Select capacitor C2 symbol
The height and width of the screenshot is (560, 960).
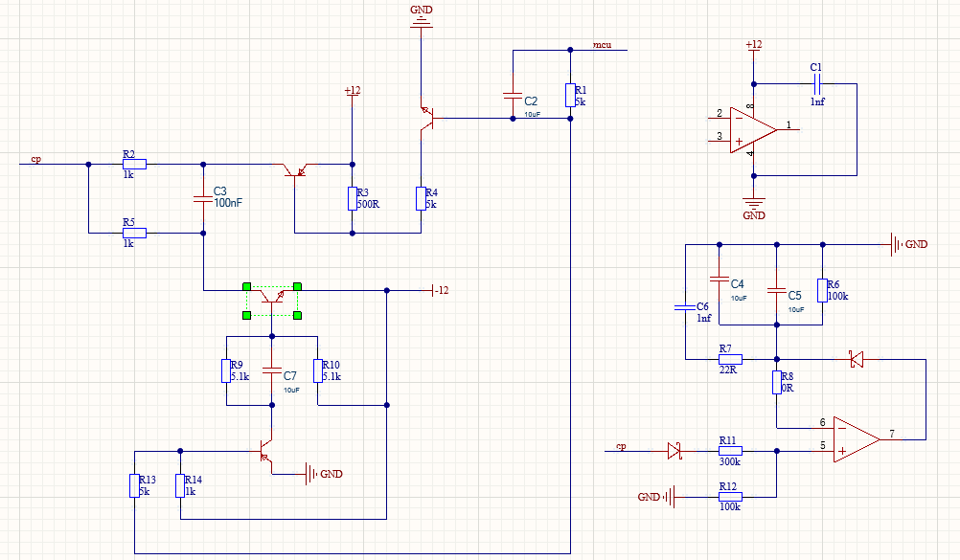[514, 96]
